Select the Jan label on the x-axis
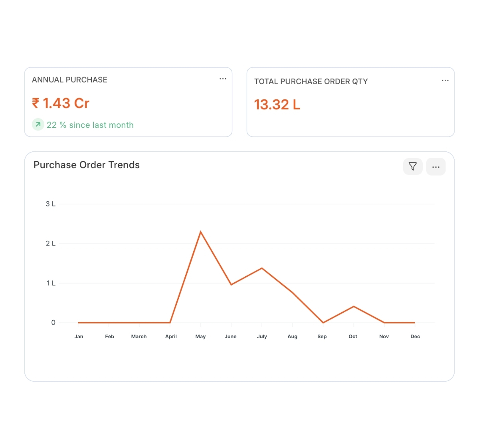Viewport: 479px width, 448px height. pyautogui.click(x=79, y=337)
